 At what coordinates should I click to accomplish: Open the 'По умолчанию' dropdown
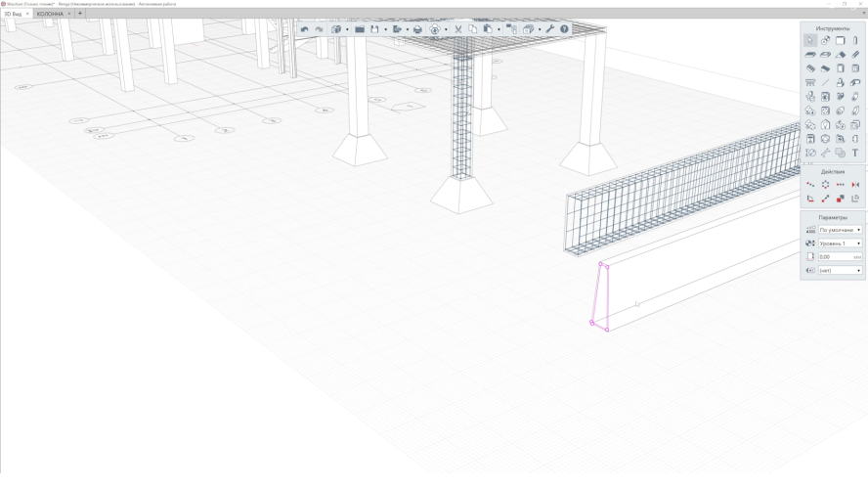[x=840, y=230]
